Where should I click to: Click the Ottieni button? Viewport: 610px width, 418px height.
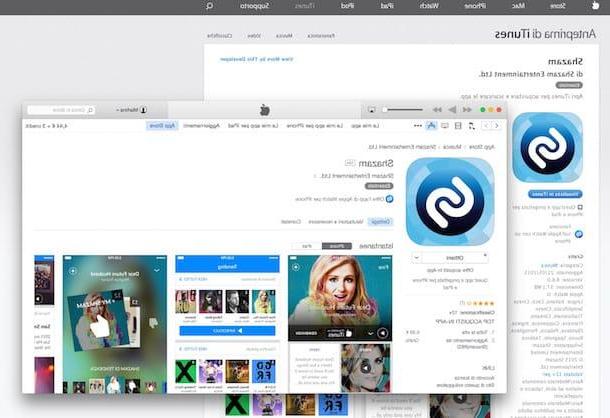click(455, 258)
